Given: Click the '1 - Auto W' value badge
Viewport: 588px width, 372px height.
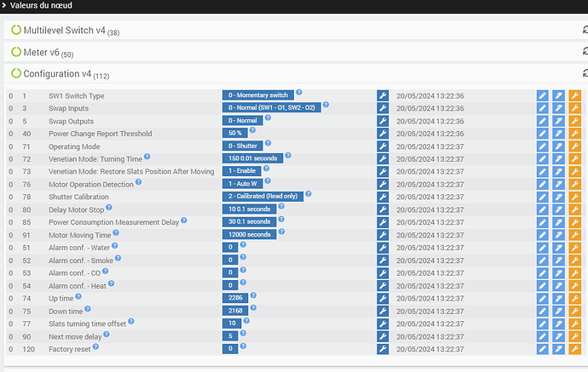Looking at the screenshot, I should point(243,184).
